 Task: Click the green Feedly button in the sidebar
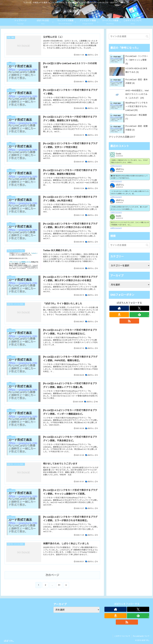click(139, 315)
